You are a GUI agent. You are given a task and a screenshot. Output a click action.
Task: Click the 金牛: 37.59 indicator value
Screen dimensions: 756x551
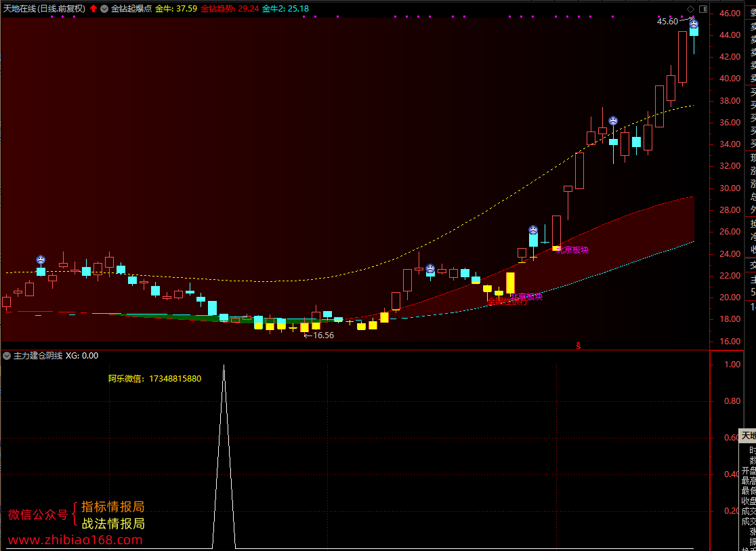pos(176,9)
